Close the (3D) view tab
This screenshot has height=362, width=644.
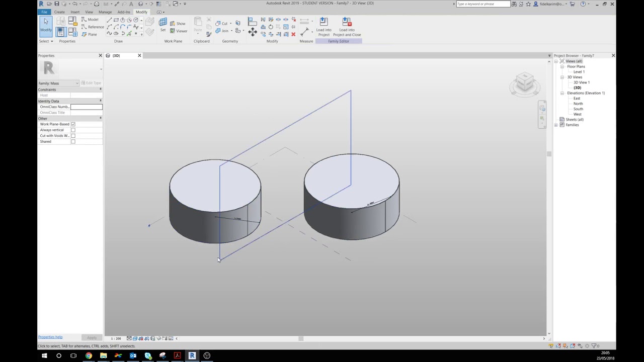click(139, 55)
